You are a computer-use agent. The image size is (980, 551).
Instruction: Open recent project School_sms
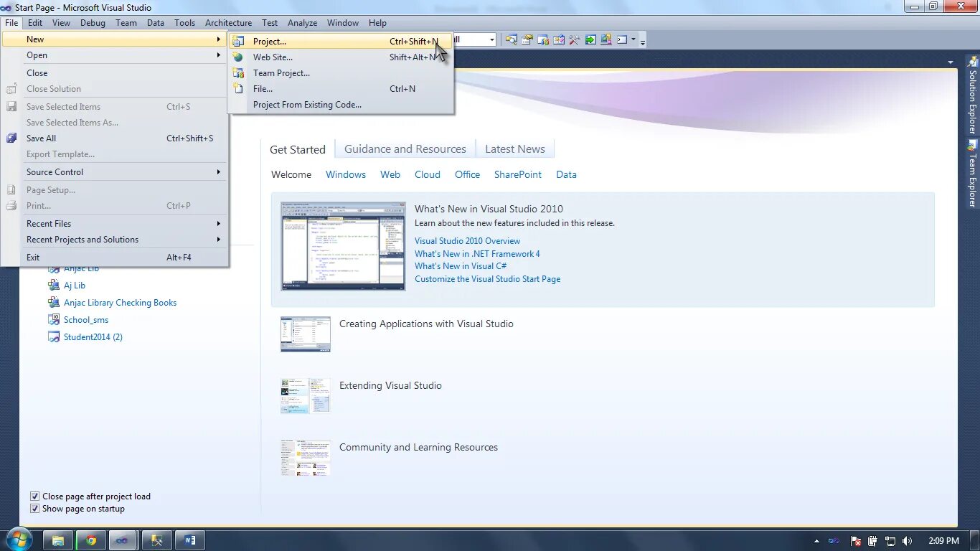pos(86,320)
